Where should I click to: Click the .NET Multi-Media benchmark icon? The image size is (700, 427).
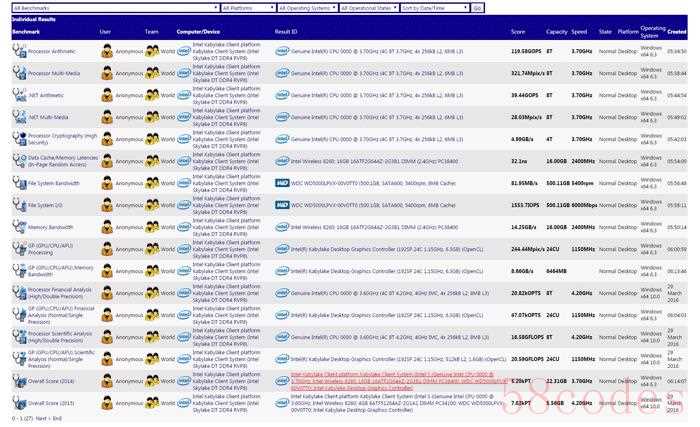click(x=19, y=117)
